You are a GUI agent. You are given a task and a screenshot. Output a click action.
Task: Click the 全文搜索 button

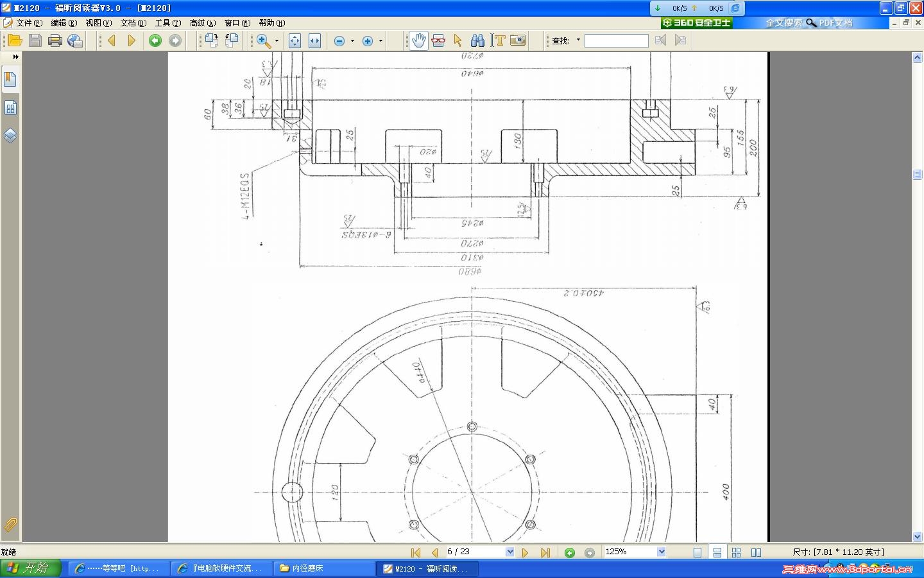(x=783, y=22)
